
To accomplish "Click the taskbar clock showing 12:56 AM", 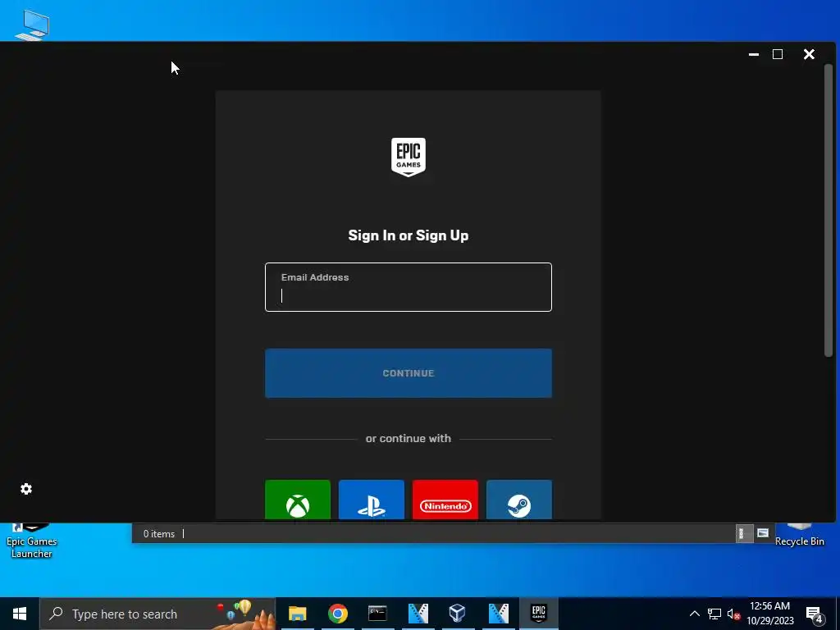I will (769, 614).
